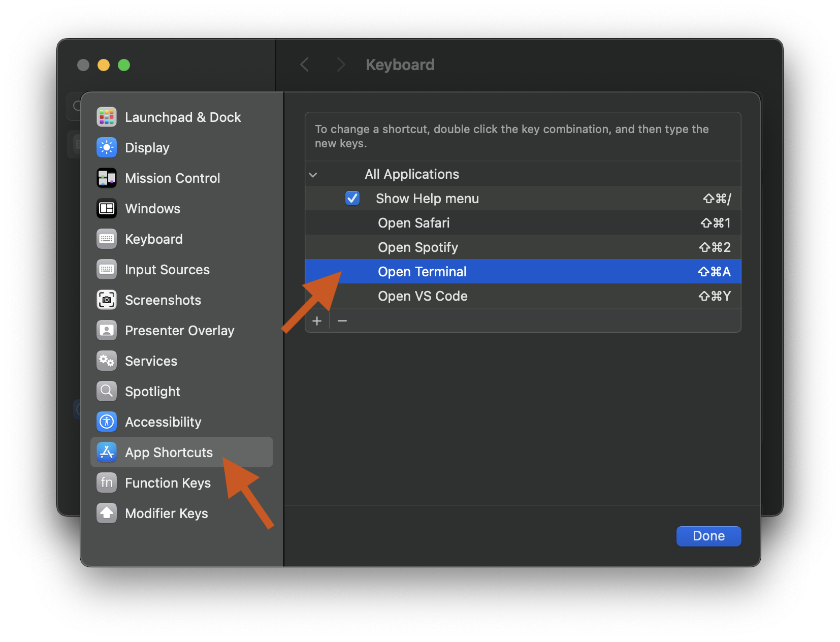Switch to Input Sources section

click(167, 270)
